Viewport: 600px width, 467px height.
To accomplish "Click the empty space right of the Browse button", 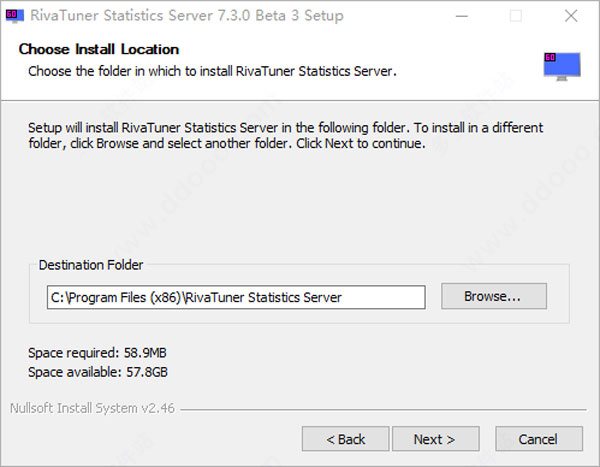I will click(x=558, y=297).
